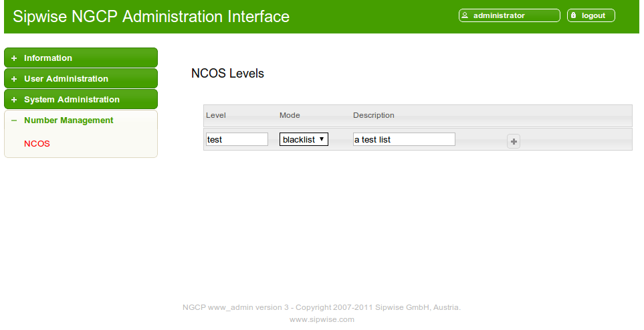
Task: Open the Mode dropdown showing blacklist
Action: (304, 139)
